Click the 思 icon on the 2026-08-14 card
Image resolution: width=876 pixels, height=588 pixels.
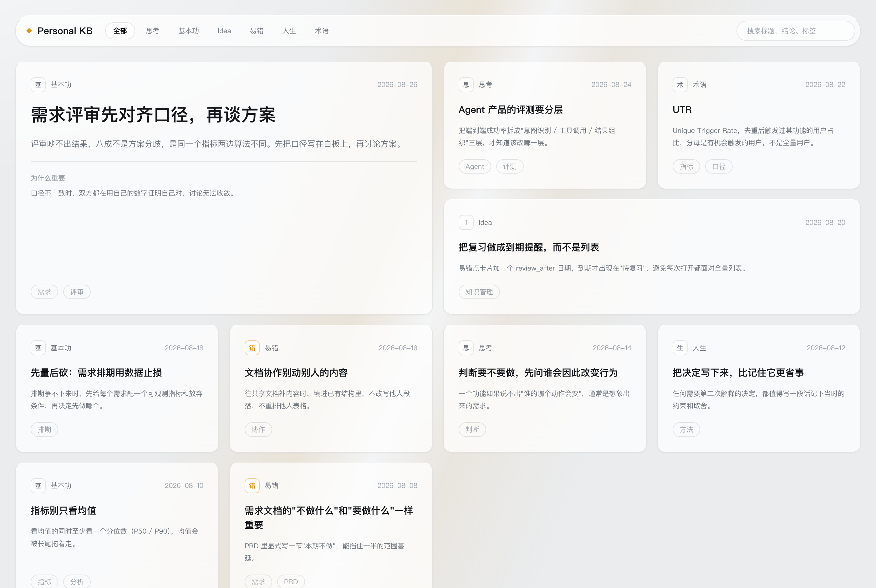pos(466,348)
